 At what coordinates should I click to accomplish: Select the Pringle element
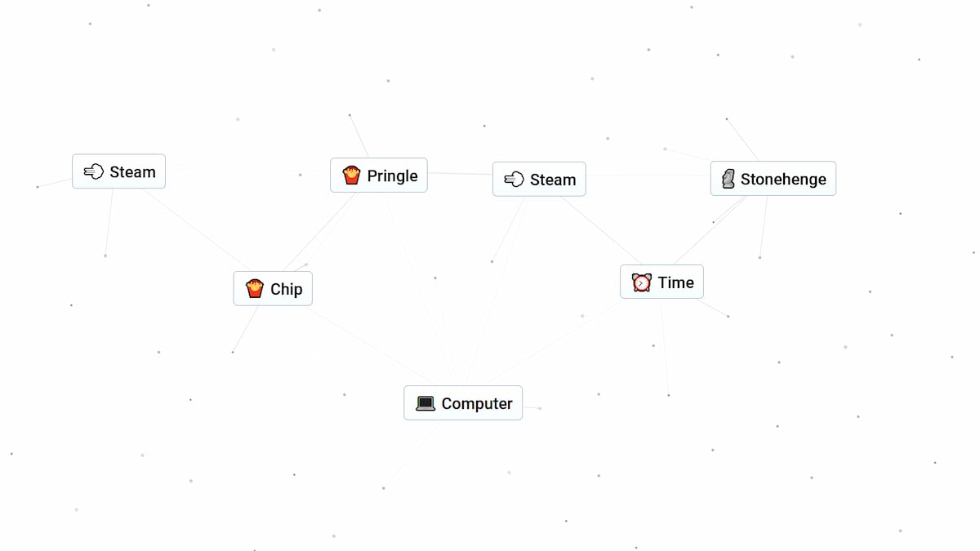pos(378,175)
